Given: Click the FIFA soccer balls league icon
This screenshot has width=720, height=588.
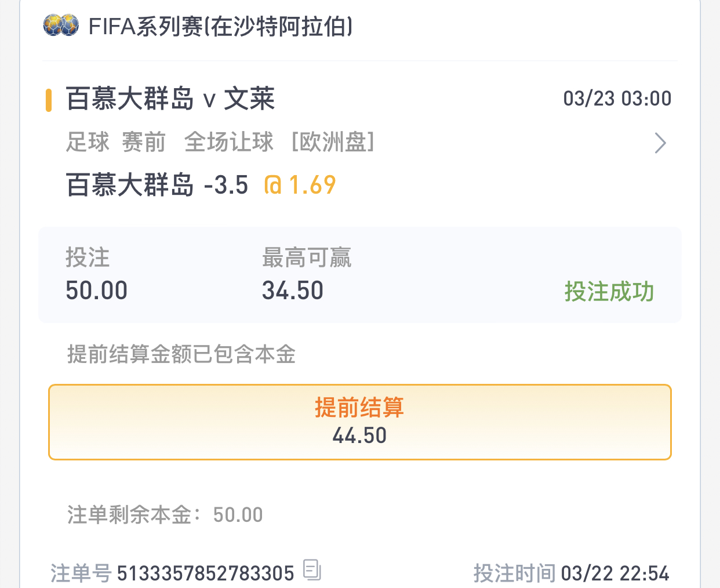Looking at the screenshot, I should 61,26.
